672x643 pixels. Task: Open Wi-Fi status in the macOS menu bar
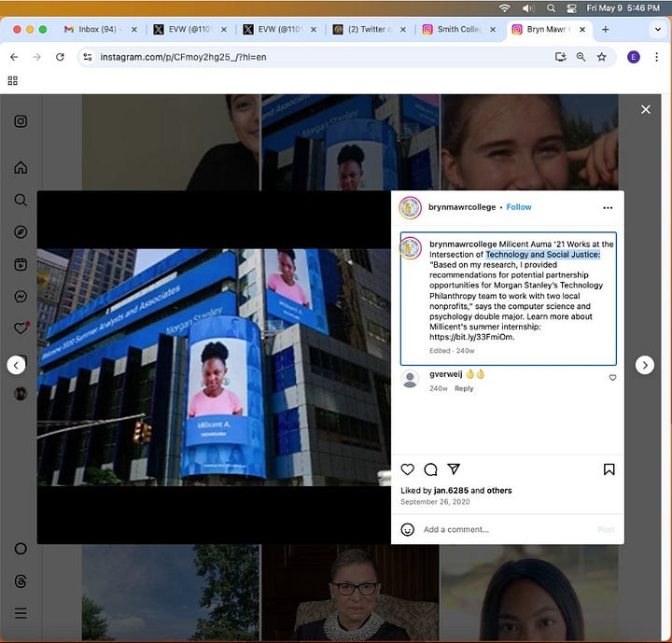(x=505, y=8)
